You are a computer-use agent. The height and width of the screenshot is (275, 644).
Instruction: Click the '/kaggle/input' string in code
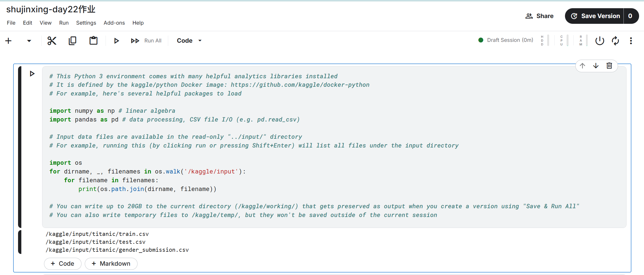[x=211, y=172]
